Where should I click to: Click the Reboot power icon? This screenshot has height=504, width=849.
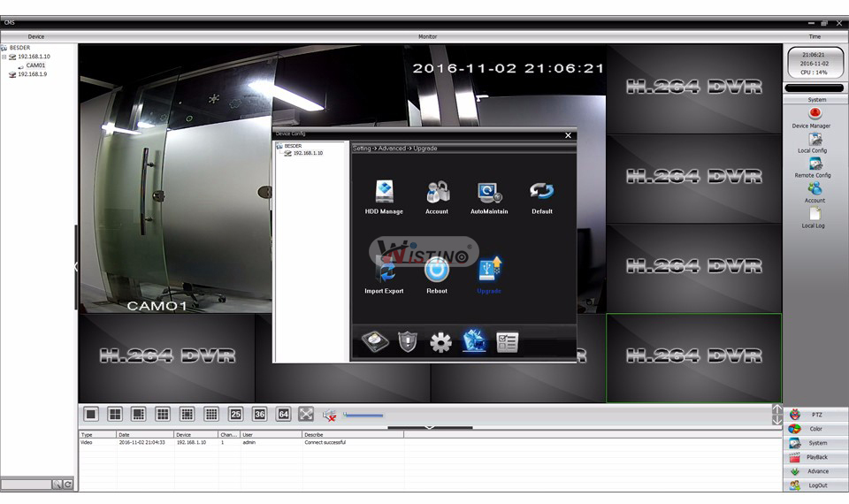click(x=437, y=271)
